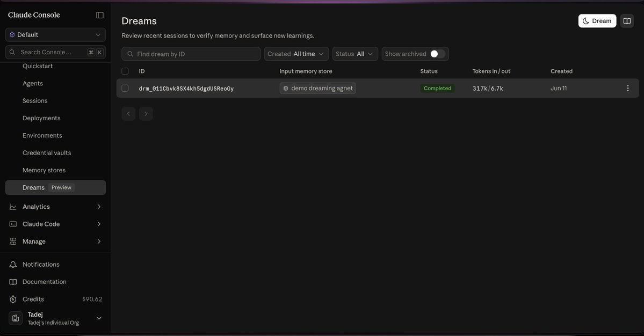Image resolution: width=644 pixels, height=336 pixels.
Task: Click the Preview badge next to Dreams
Action: pyautogui.click(x=61, y=187)
